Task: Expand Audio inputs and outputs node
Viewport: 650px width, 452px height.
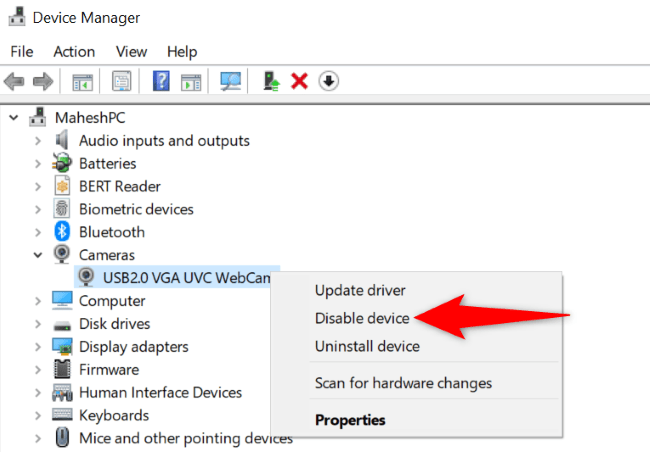Action: pos(38,141)
